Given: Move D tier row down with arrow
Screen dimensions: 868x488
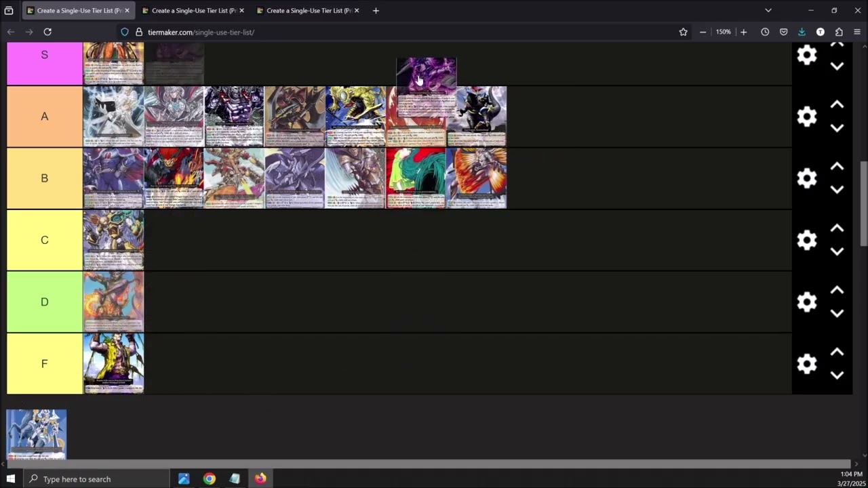Looking at the screenshot, I should [837, 313].
